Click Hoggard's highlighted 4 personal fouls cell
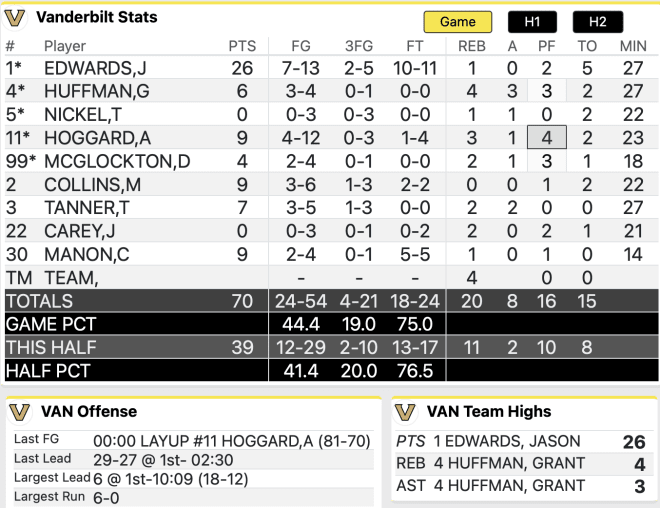The image size is (660, 508). (x=547, y=137)
